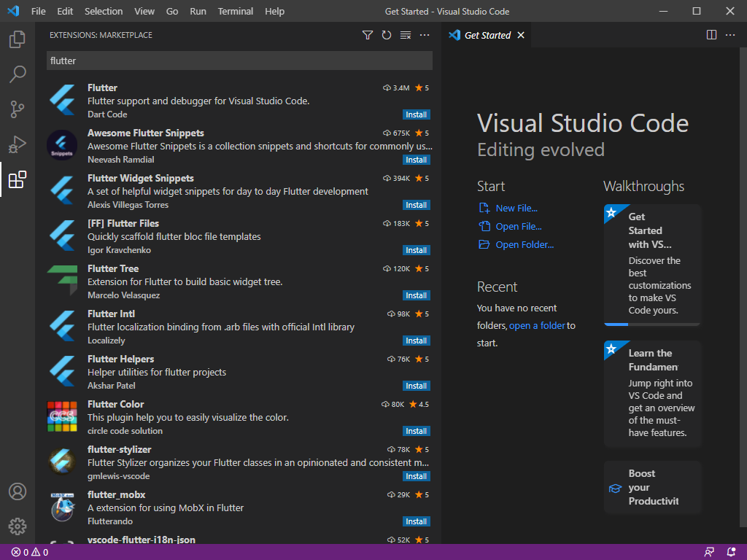The width and height of the screenshot is (747, 560).
Task: Click the Open File... link
Action: [x=519, y=226]
